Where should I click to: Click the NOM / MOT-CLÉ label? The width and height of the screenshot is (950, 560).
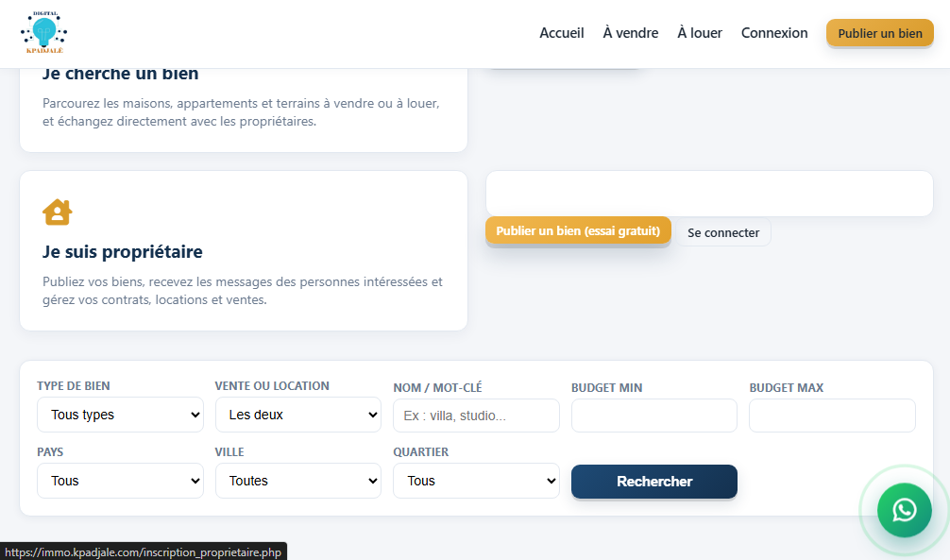(437, 388)
